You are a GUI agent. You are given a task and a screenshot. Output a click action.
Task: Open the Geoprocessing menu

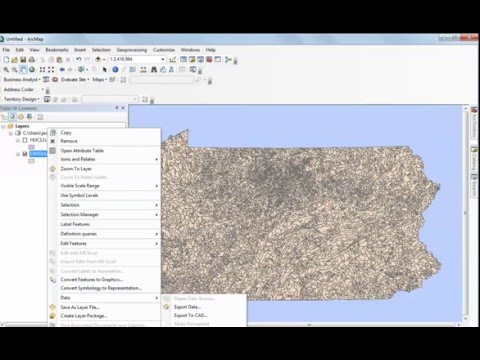point(132,50)
